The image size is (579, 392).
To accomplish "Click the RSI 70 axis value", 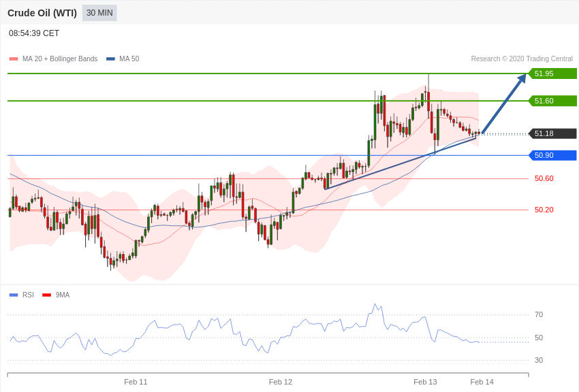I will [x=539, y=314].
